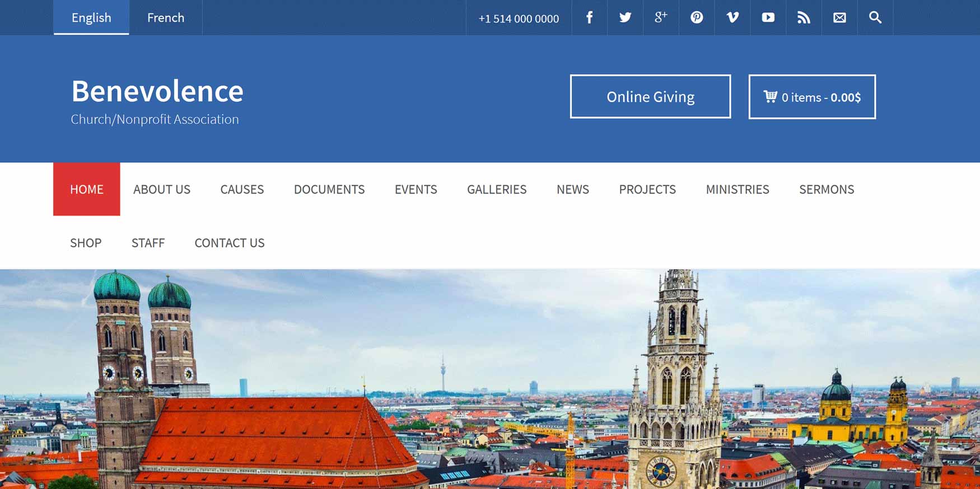Open the Twitter bird icon

[x=625, y=17]
